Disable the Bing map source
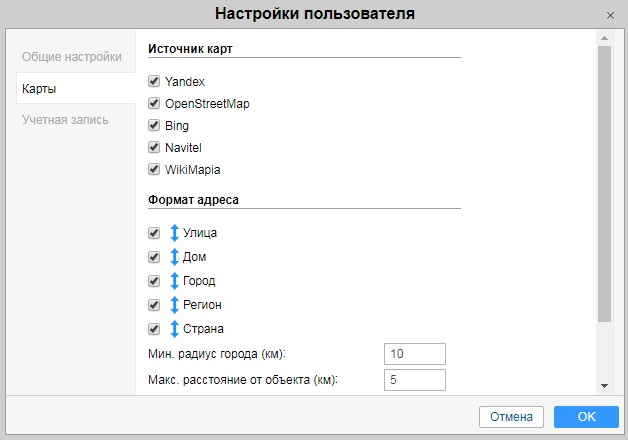This screenshot has width=628, height=440. pos(154,125)
